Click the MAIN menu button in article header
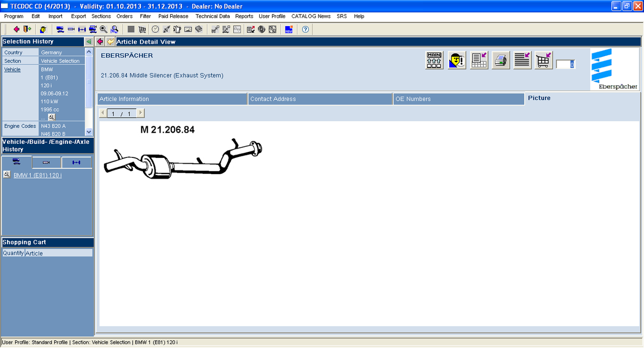Image resolution: width=644 pixels, height=348 pixels. tap(434, 60)
